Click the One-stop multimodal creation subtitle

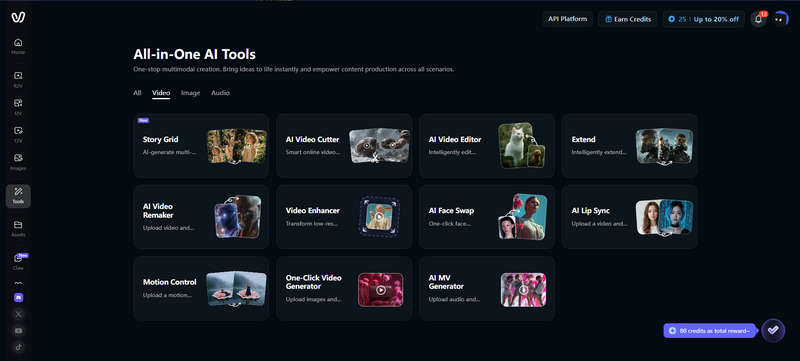click(x=293, y=69)
